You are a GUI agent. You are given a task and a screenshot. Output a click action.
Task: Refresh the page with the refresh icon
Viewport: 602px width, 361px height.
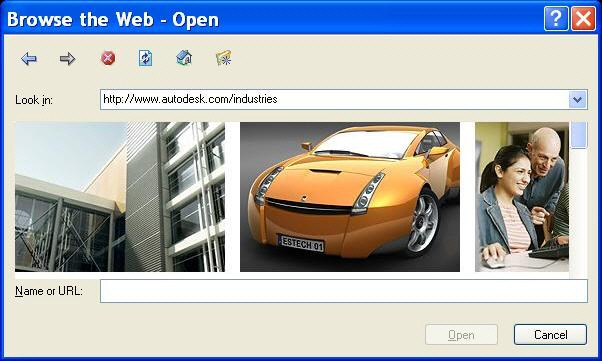pos(145,58)
